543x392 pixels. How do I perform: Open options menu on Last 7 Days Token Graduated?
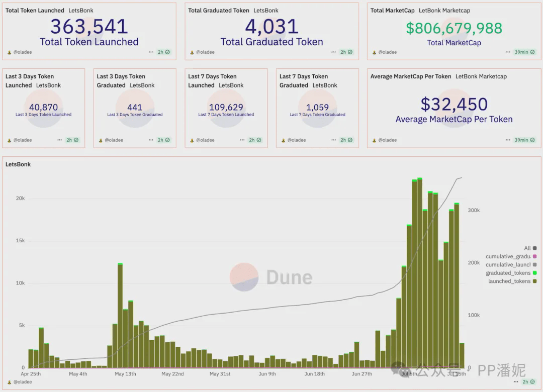point(333,140)
